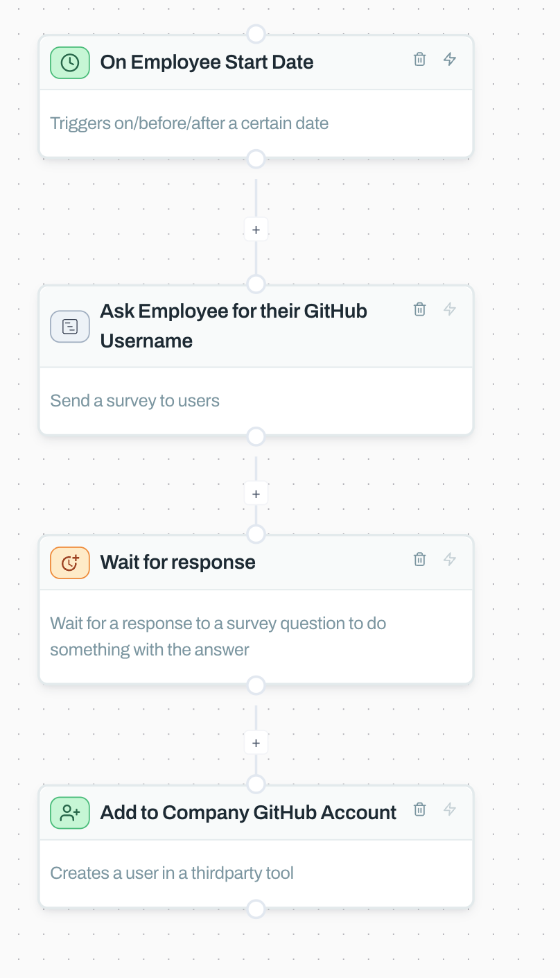This screenshot has width=560, height=978.
Task: Add step after Ask Employee for GitHub Username
Action: [x=256, y=494]
